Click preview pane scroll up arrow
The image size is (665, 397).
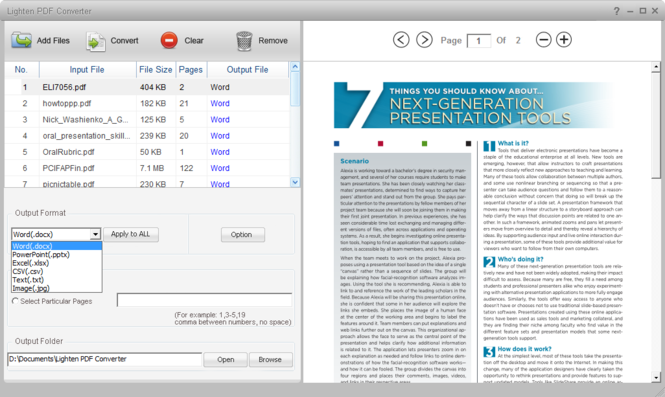coord(656,67)
